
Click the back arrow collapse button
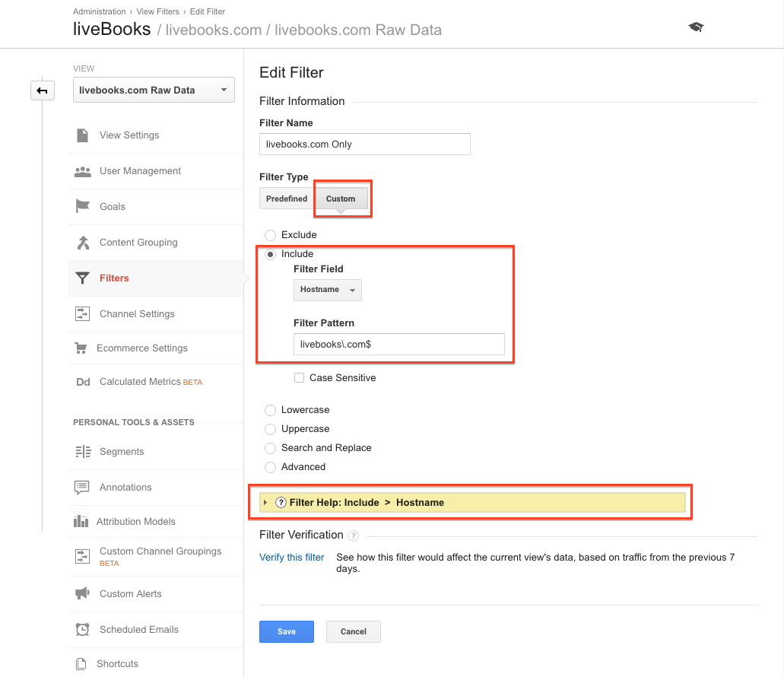click(x=42, y=91)
